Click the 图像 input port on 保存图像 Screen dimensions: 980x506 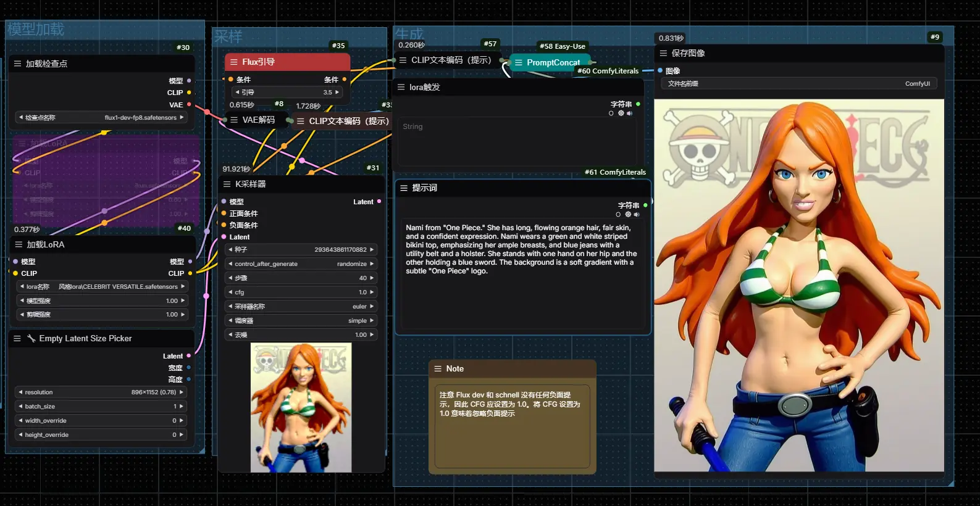[660, 70]
